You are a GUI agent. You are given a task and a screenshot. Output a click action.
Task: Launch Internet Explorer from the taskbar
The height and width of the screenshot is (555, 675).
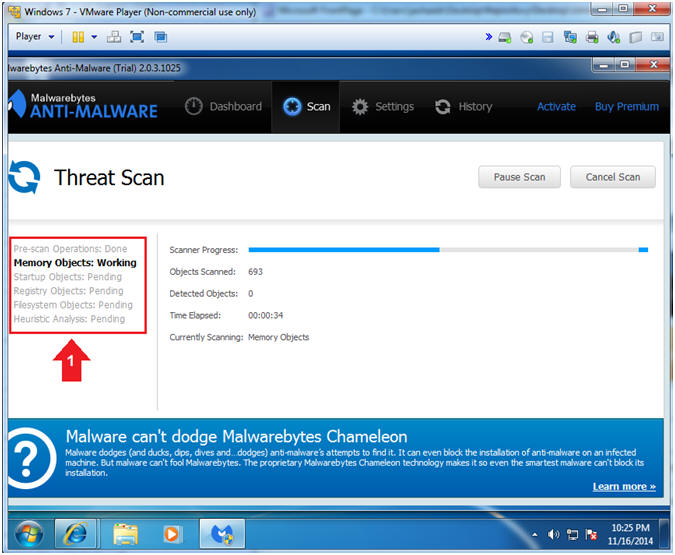tap(75, 534)
